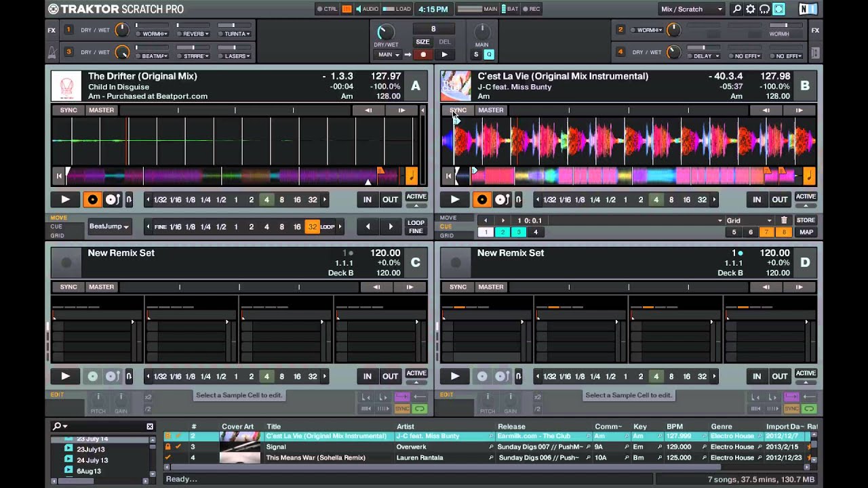Toggle fullscreen icon in header
This screenshot has height=488, width=868.
pos(778,9)
